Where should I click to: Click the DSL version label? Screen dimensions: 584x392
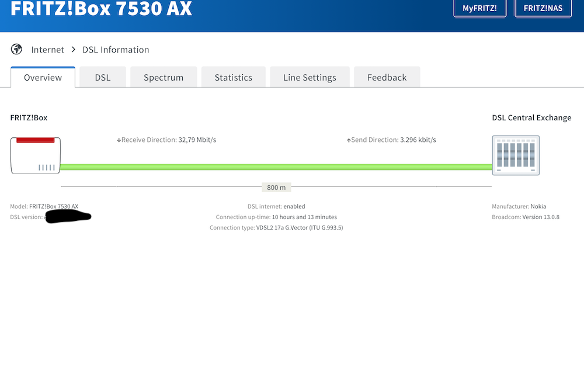pyautogui.click(x=26, y=217)
